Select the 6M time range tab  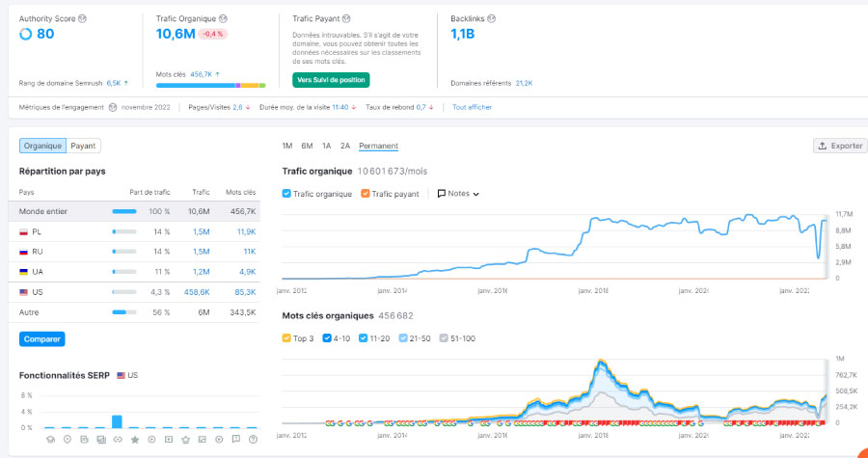[307, 146]
